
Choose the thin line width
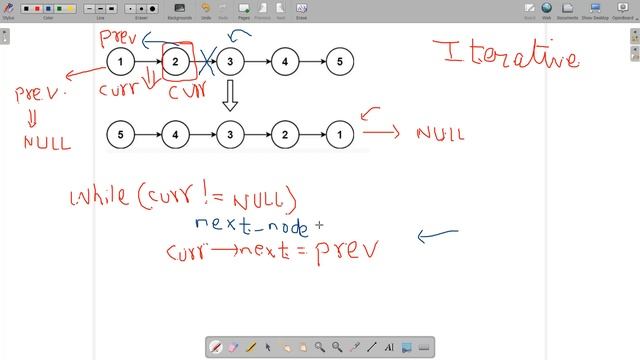coord(89,9)
